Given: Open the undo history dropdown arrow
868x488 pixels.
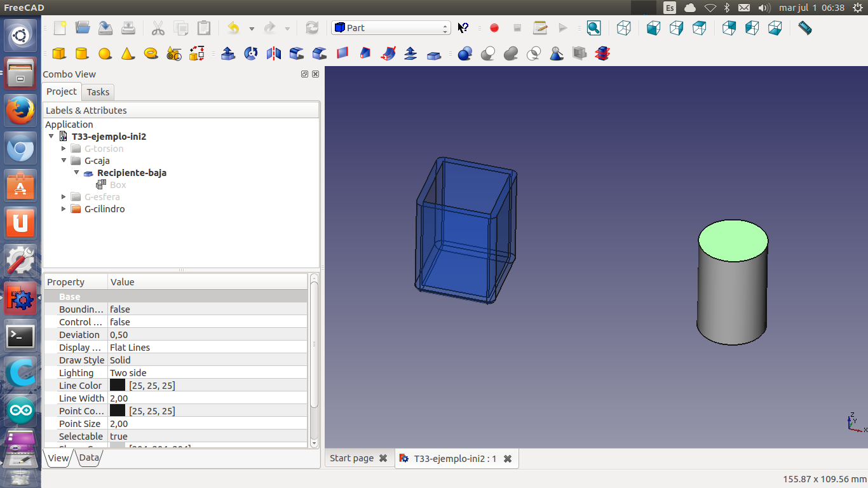Looking at the screenshot, I should (x=252, y=29).
